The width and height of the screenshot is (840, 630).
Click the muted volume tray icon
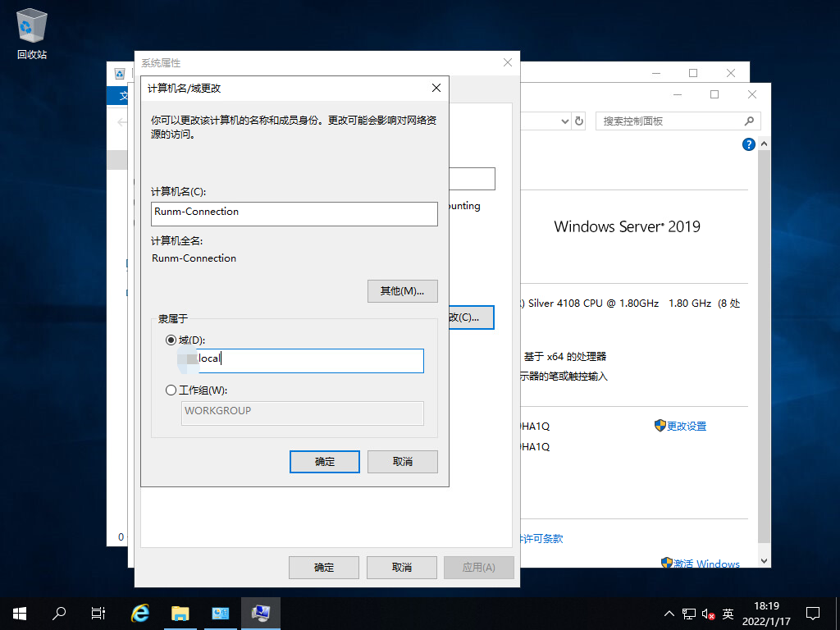(x=708, y=614)
